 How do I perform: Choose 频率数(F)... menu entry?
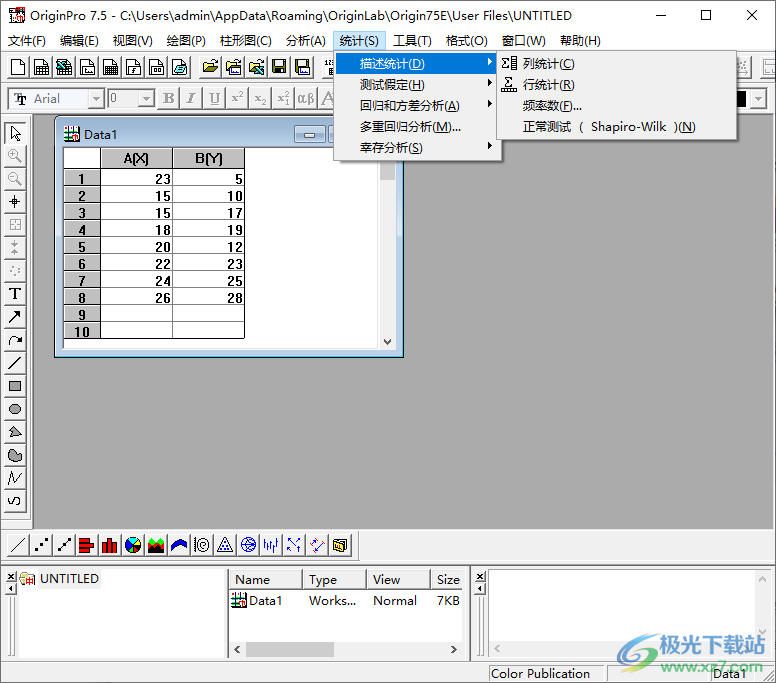point(616,105)
